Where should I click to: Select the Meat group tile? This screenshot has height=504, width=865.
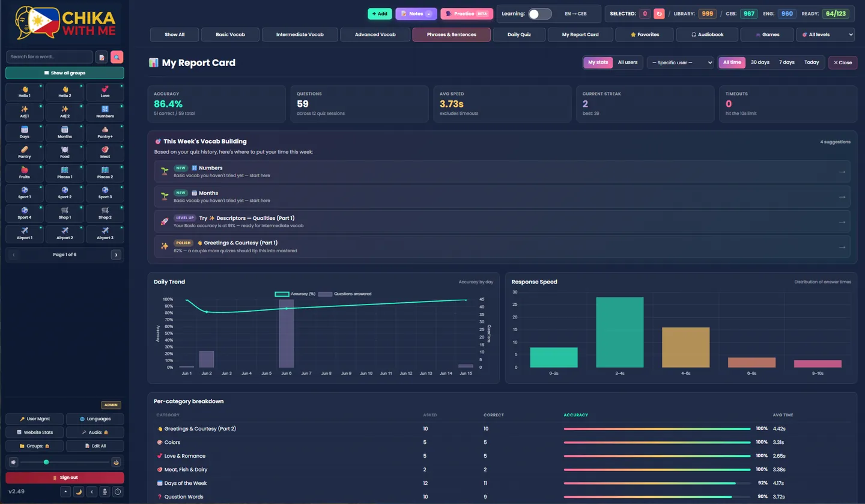[x=105, y=153]
